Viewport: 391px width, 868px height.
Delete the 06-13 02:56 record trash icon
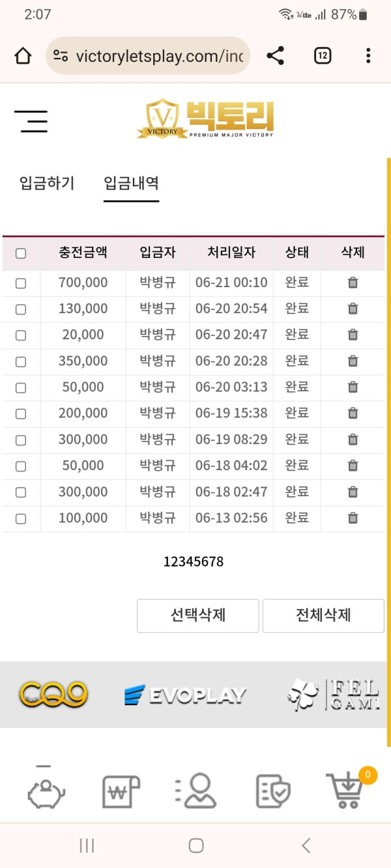(x=353, y=518)
